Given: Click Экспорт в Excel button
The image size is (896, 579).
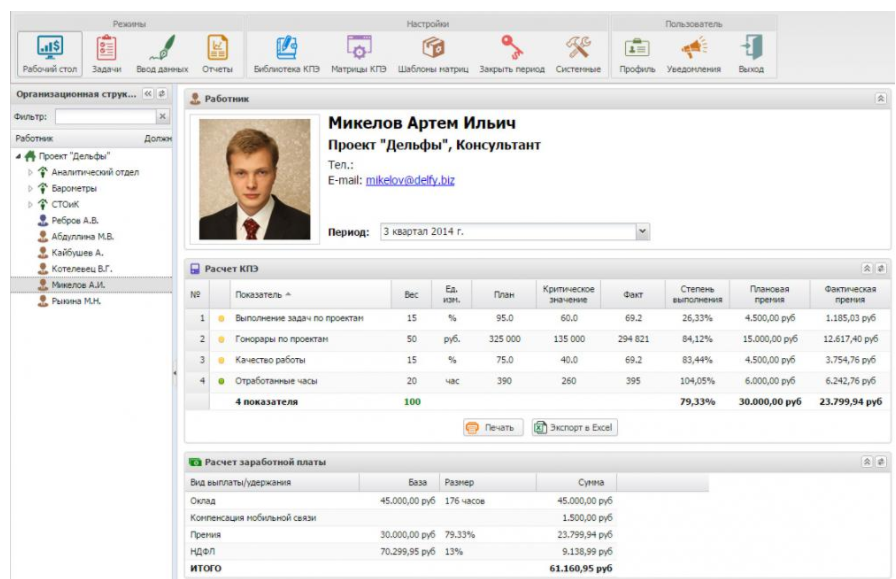Looking at the screenshot, I should pos(575,427).
